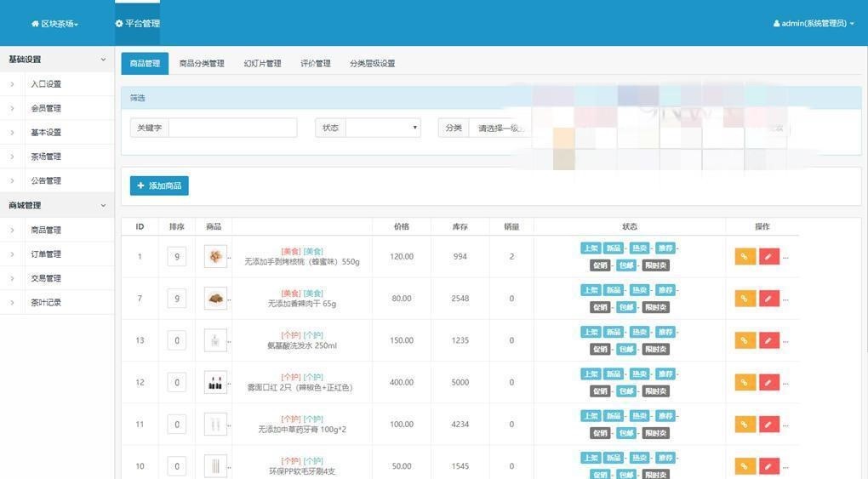Toggle 新品 badge for product ID 1
Image resolution: width=868 pixels, height=479 pixels.
(614, 248)
